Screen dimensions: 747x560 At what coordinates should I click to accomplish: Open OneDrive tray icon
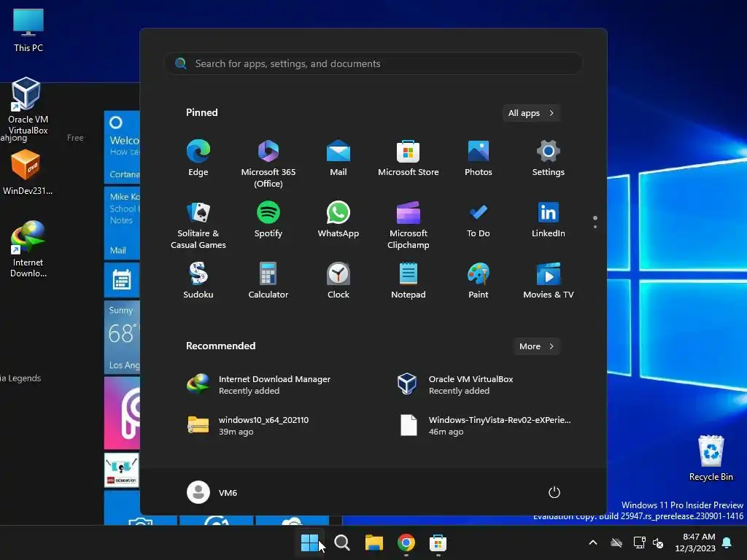tap(616, 542)
